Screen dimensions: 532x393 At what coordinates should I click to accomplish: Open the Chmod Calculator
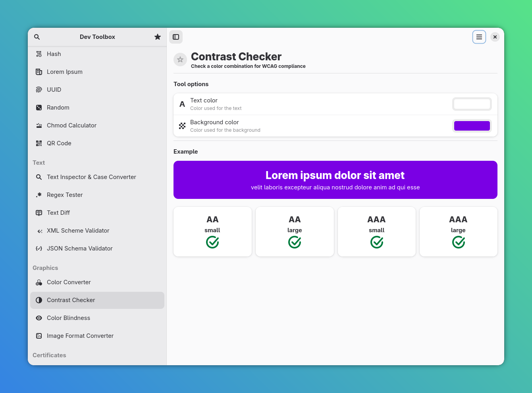point(71,125)
